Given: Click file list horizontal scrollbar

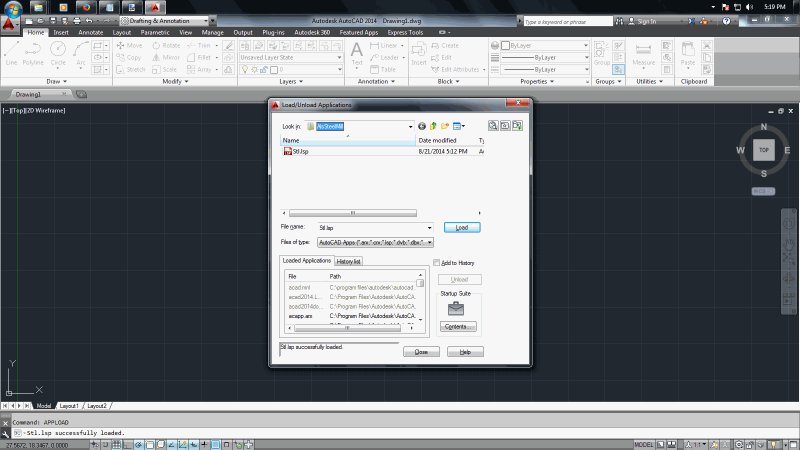Looking at the screenshot, I should point(353,213).
